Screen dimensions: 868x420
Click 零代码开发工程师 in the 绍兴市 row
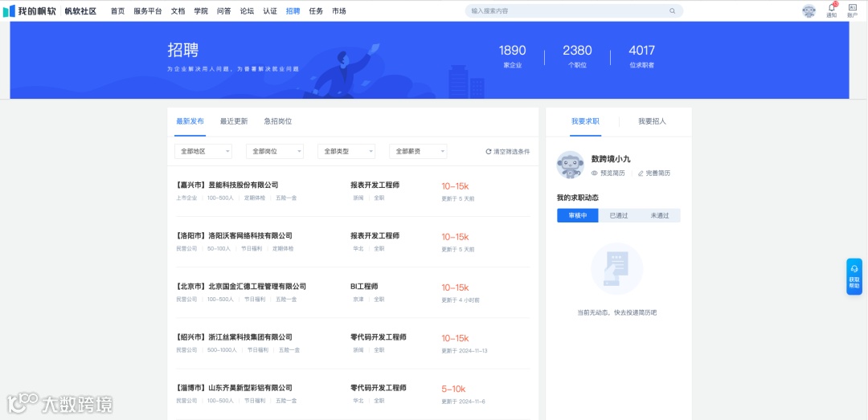(379, 337)
